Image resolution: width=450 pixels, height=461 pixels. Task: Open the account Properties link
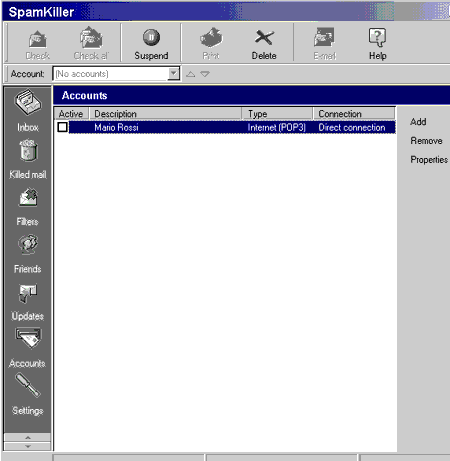(x=429, y=160)
